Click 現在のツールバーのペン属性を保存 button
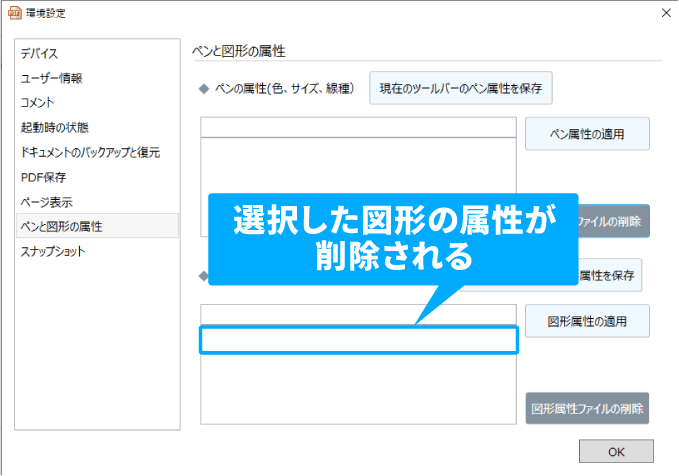Viewport: 679px width, 476px height. click(x=460, y=88)
